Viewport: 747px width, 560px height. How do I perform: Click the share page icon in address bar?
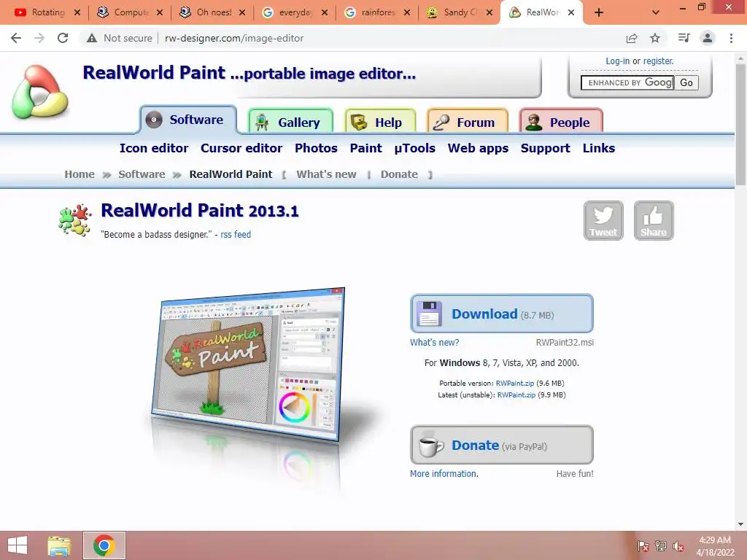(x=632, y=38)
